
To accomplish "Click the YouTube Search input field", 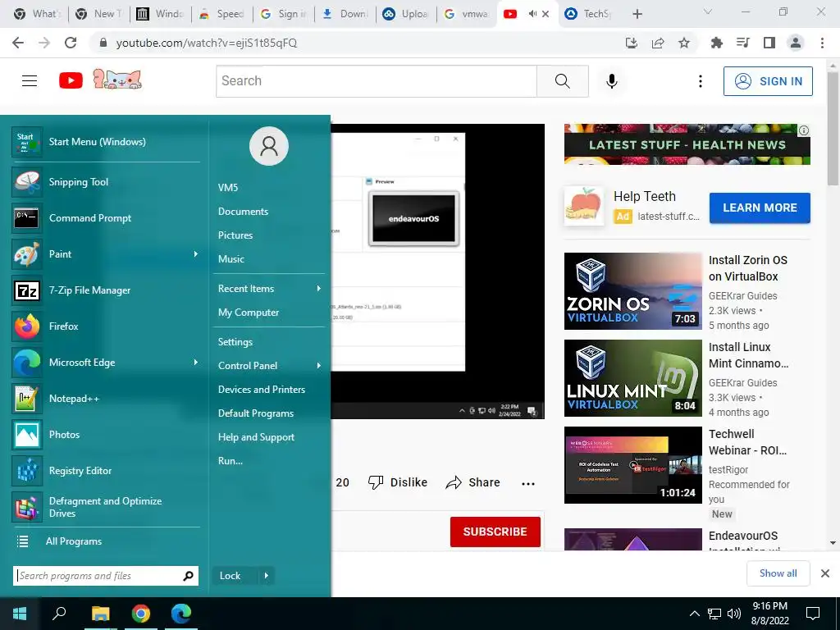I will (x=376, y=81).
